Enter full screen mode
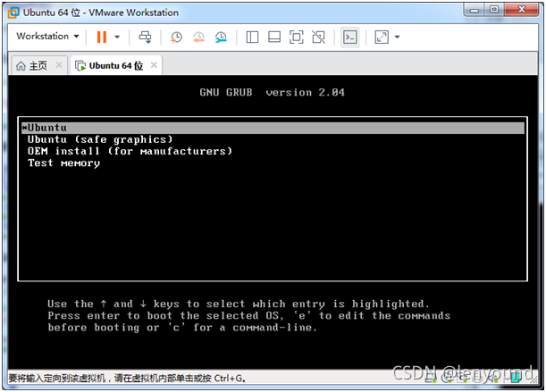Screen dimensions: 546x392 point(297,37)
